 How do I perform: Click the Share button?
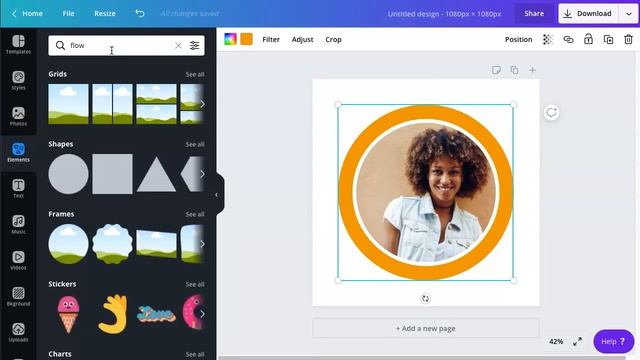[534, 13]
